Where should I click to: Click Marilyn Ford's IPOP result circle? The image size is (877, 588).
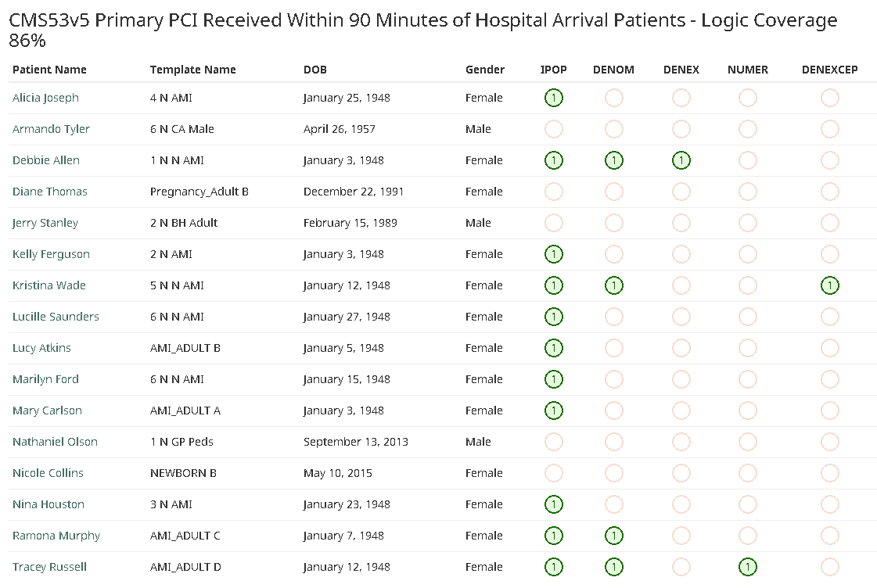553,379
